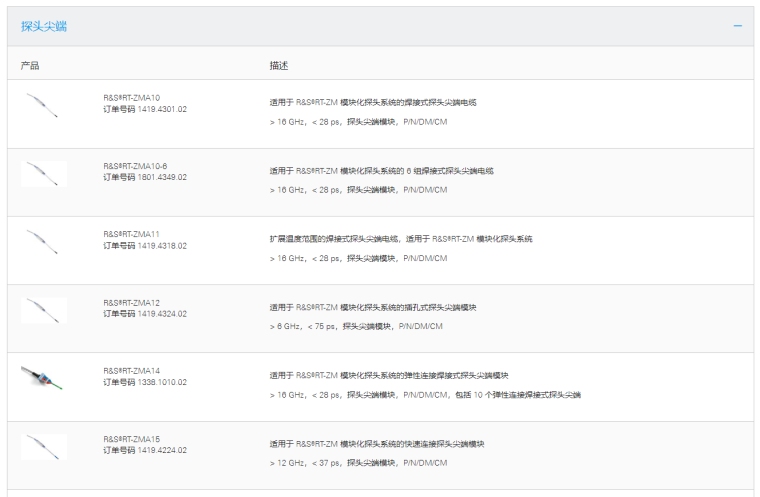Open the R&S®RT-ZMA15 product thumbnail

[x=43, y=446]
